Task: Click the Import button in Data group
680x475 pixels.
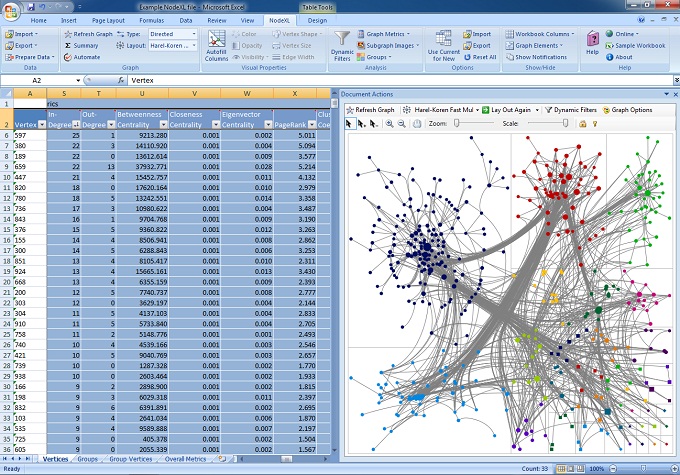Action: [22, 34]
